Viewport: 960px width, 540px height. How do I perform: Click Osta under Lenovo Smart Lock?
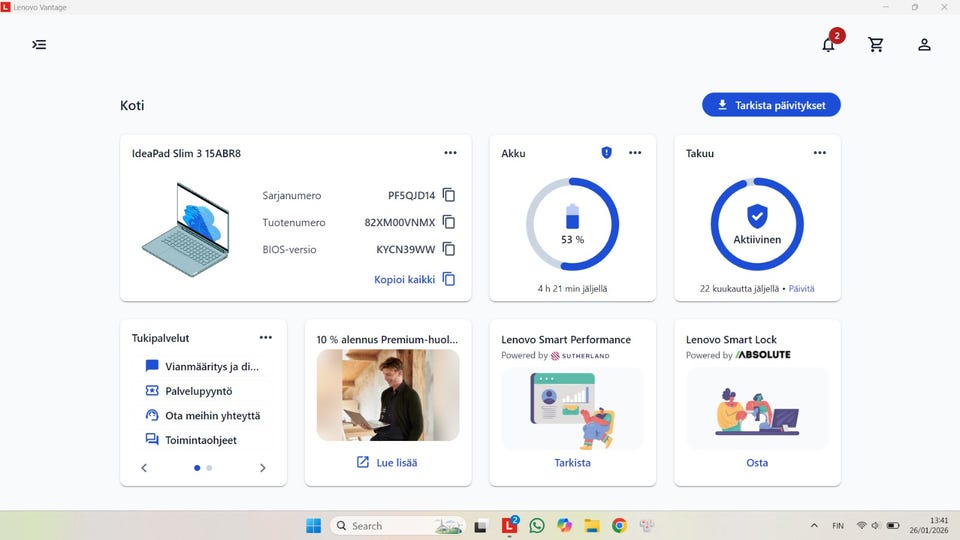coord(757,463)
